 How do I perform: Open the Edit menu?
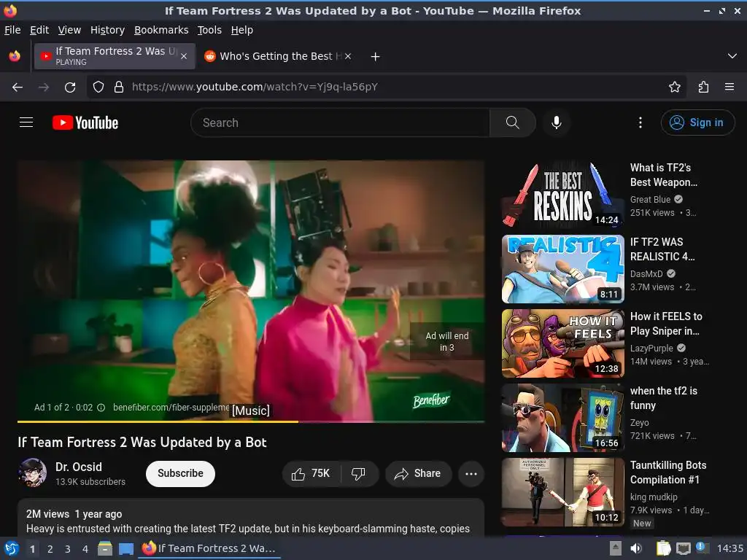click(x=39, y=30)
